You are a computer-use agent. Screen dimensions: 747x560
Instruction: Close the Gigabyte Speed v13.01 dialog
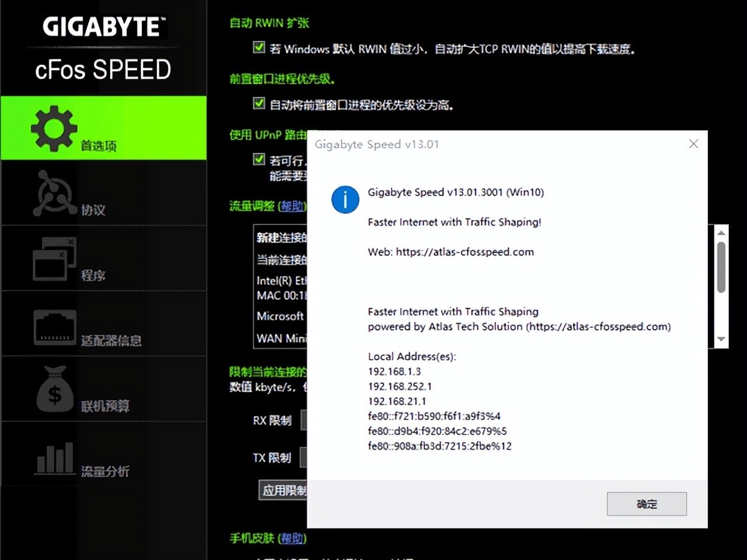click(693, 143)
